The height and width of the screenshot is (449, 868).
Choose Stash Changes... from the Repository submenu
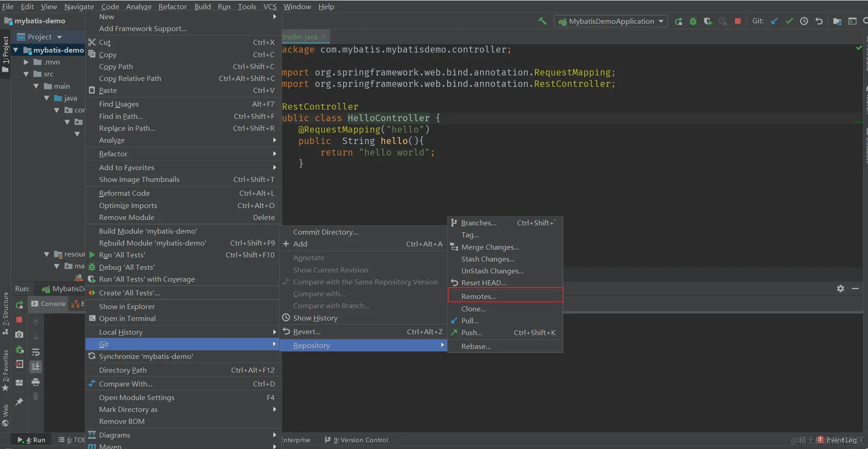(505, 259)
